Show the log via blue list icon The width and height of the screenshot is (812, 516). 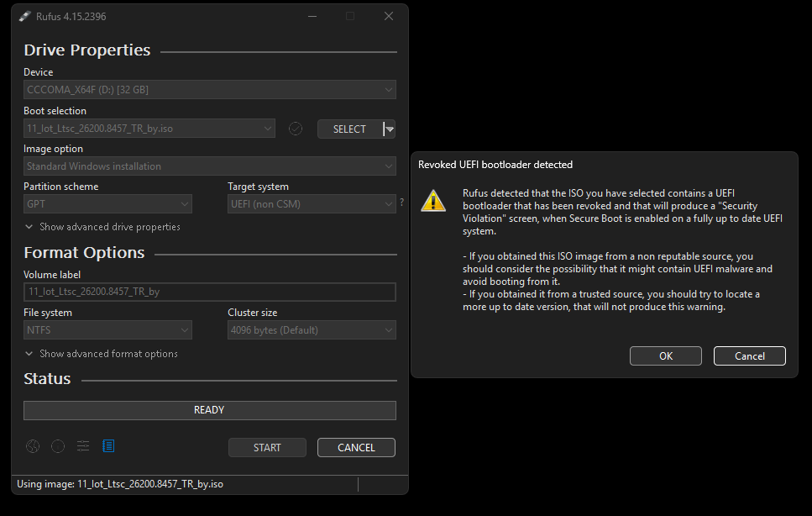pyautogui.click(x=108, y=446)
